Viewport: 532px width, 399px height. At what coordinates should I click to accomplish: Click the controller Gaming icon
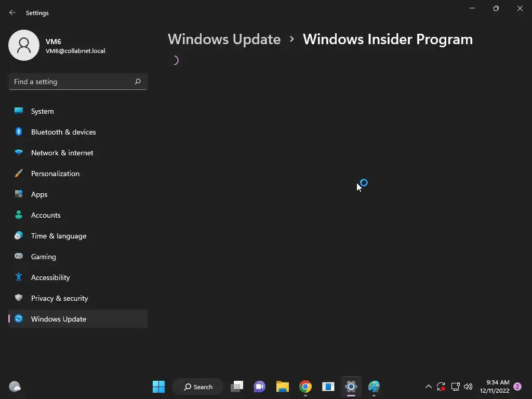(x=19, y=256)
